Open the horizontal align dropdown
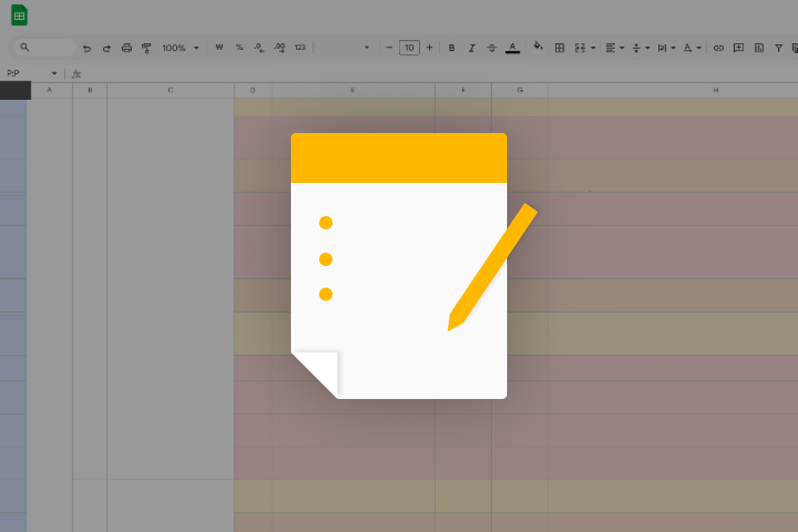This screenshot has width=798, height=532. tap(615, 48)
